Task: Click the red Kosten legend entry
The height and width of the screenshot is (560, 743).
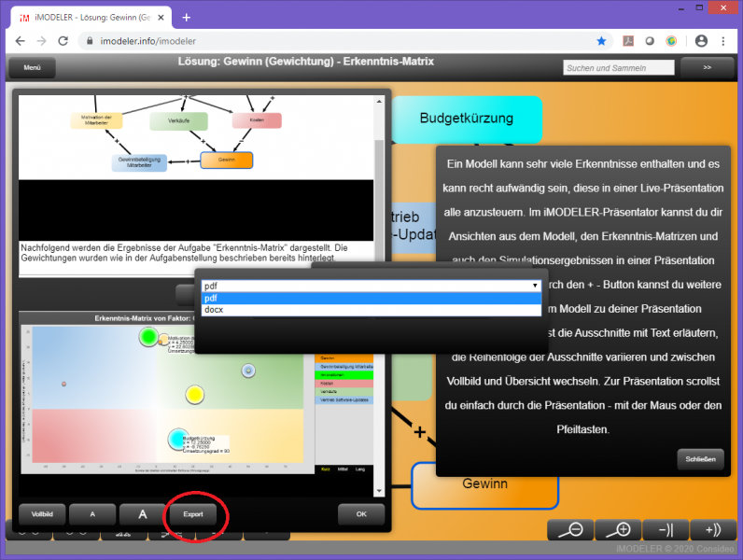Action: [x=344, y=384]
